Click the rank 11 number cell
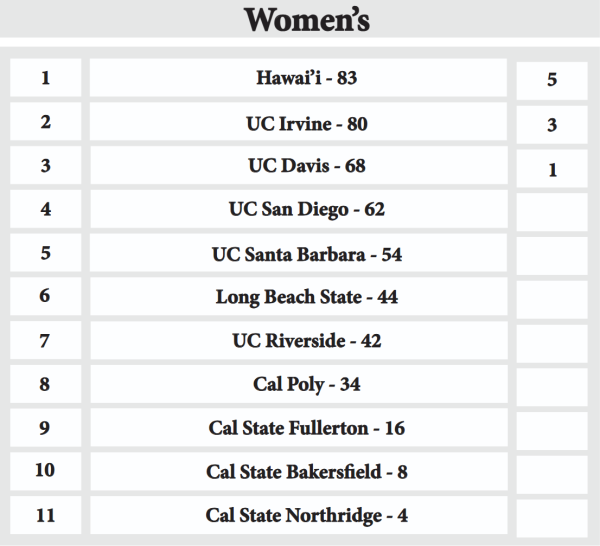This screenshot has width=600, height=546. [x=45, y=516]
